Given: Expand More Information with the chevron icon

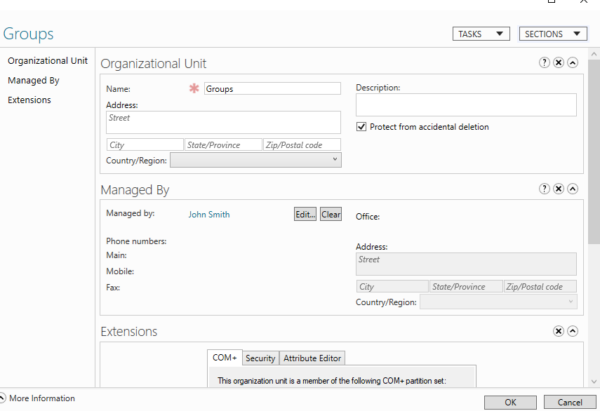Looking at the screenshot, I should 3,398.
